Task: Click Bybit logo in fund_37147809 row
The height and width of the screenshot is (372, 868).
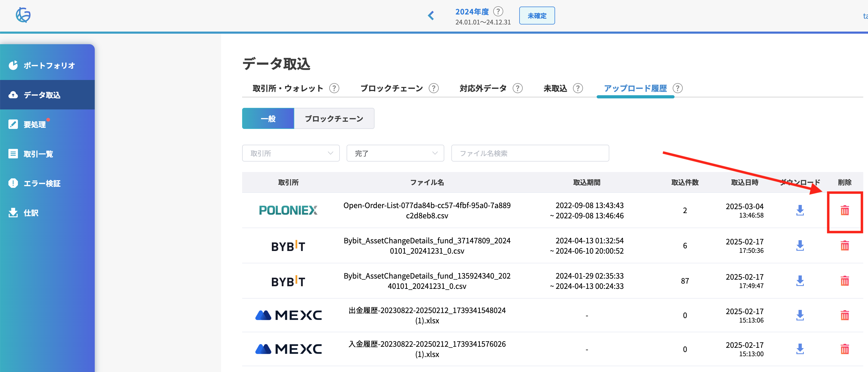Action: tap(288, 246)
